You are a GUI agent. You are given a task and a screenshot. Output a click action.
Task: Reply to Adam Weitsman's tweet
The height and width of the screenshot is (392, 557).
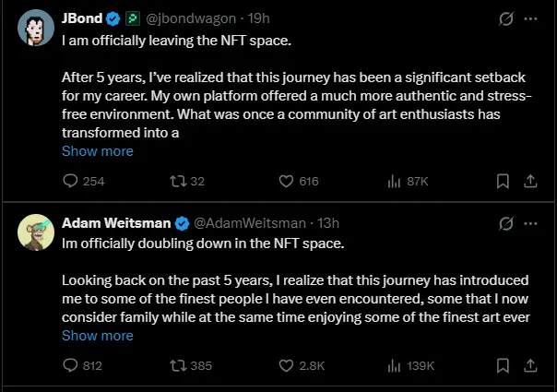[x=71, y=365]
